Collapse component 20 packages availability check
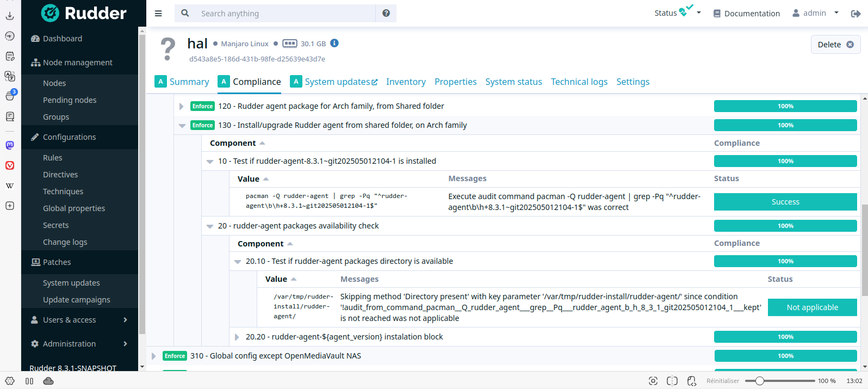This screenshot has height=389, width=868. [210, 226]
